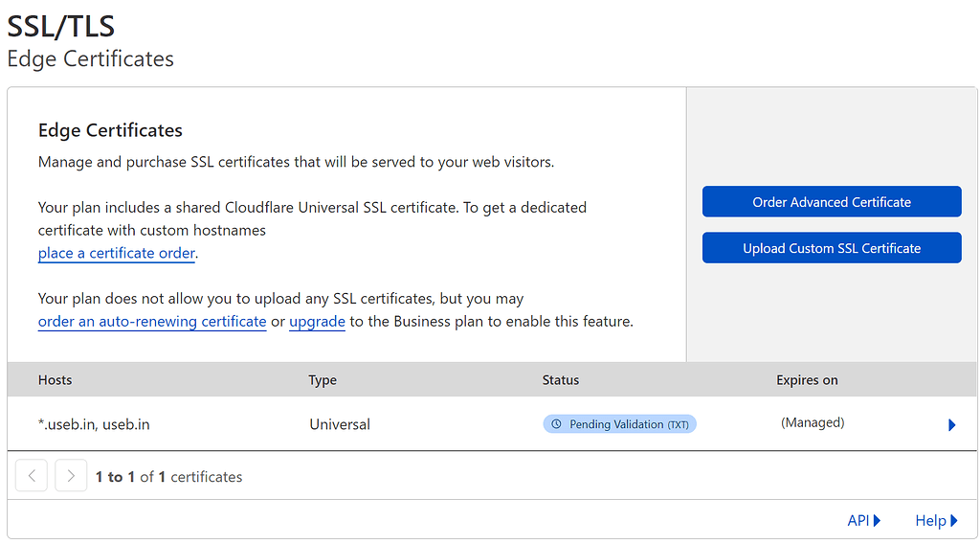Click the Status column header

(561, 380)
